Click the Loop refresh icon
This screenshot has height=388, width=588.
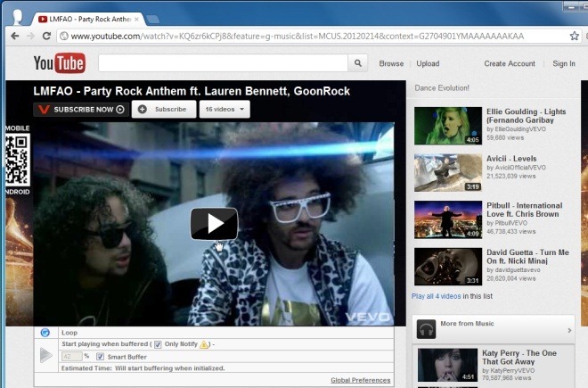tap(45, 333)
